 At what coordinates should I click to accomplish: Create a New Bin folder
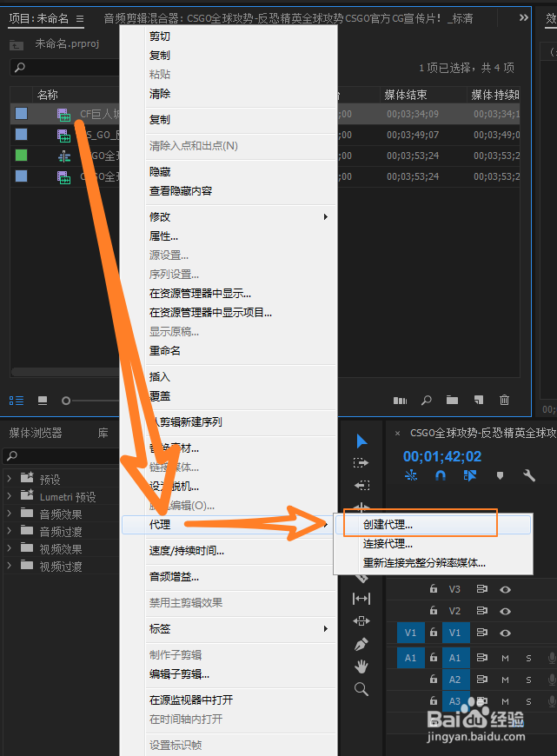click(453, 400)
